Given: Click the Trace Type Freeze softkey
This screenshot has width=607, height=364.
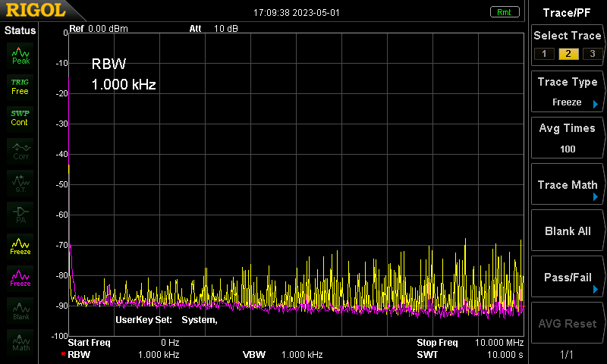Looking at the screenshot, I should point(567,92).
